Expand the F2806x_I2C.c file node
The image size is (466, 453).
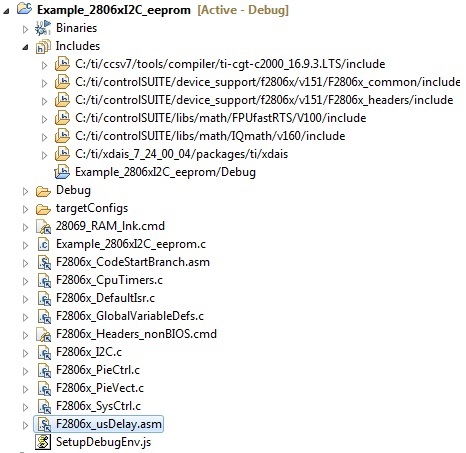click(25, 353)
